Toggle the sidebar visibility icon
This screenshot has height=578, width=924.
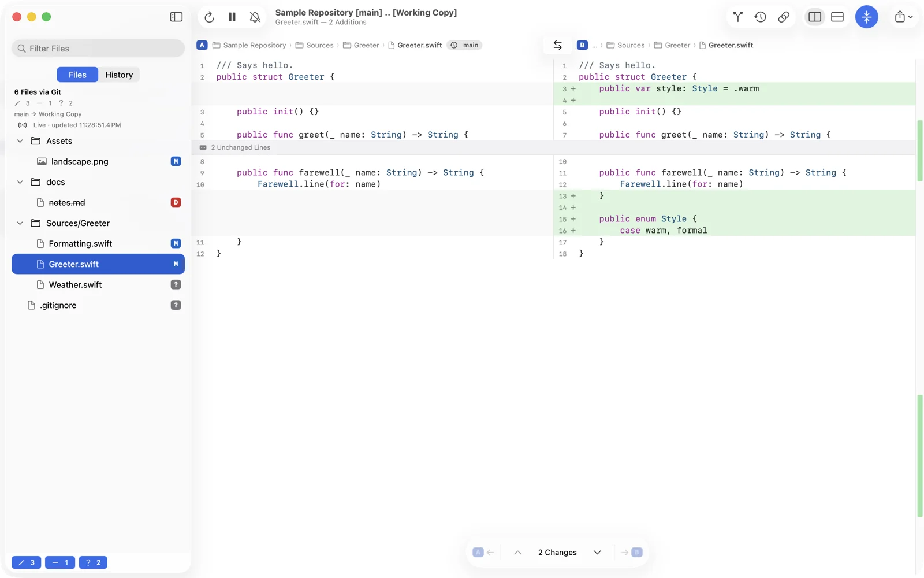(176, 17)
